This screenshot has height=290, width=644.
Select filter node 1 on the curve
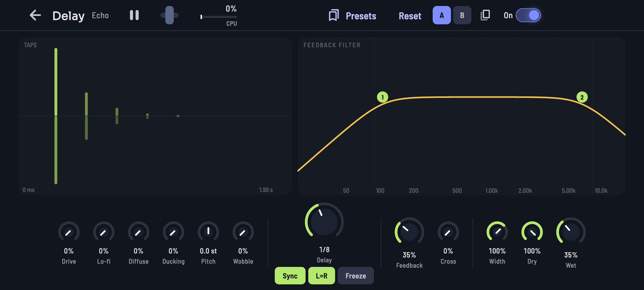pos(382,97)
